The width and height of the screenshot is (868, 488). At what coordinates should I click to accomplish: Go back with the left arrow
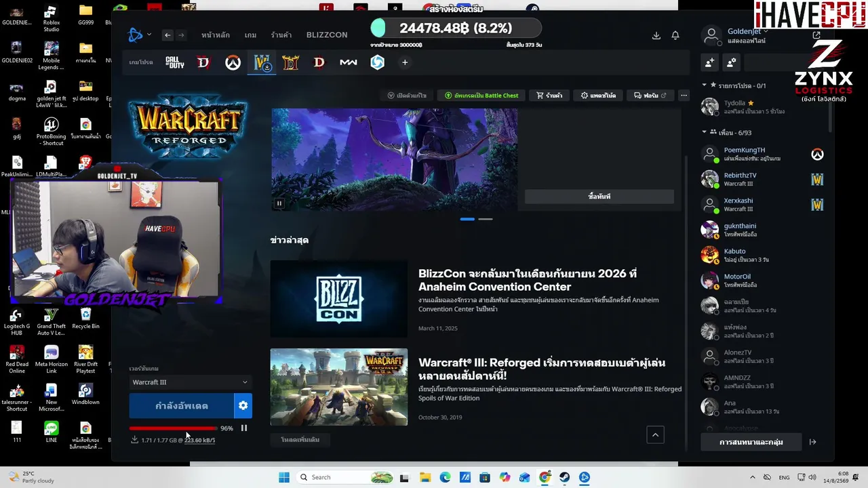[167, 35]
